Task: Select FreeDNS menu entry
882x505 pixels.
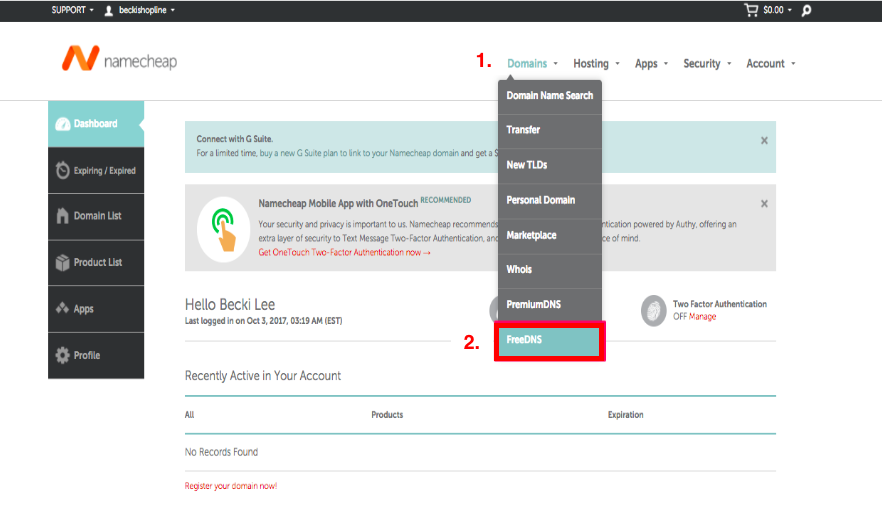Action: (x=550, y=340)
